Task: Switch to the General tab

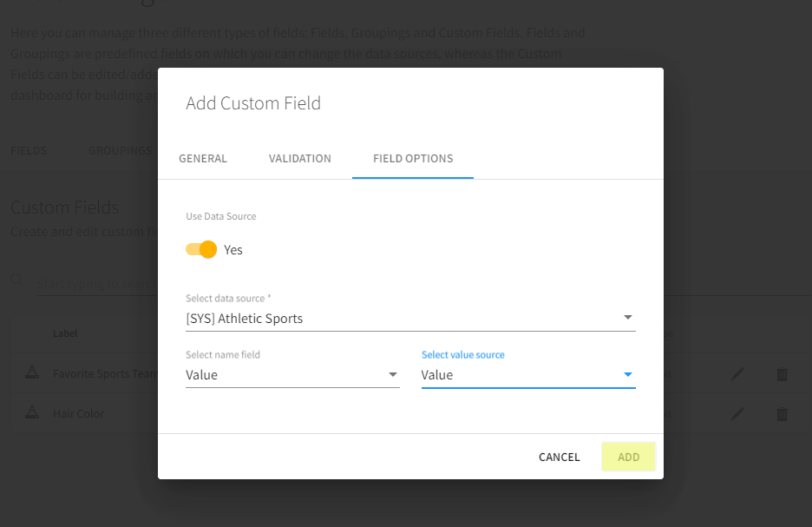Action: [203, 159]
